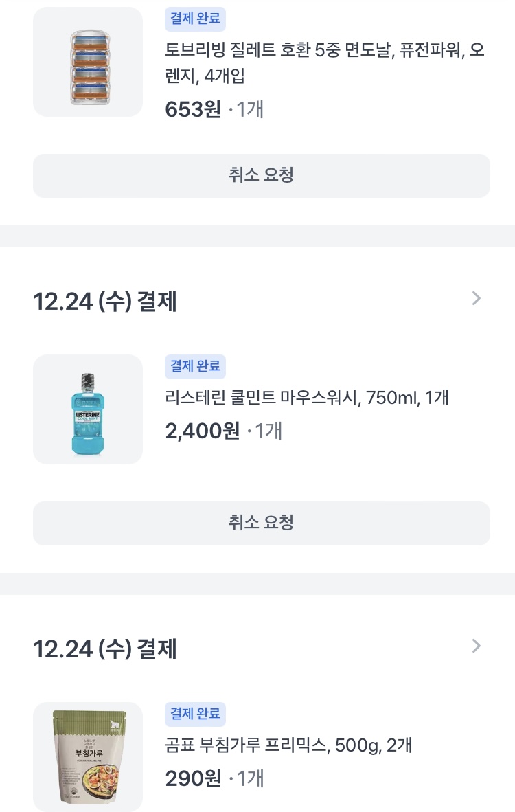
Task: Open the 부침가루 order's details arrow
Action: click(477, 646)
